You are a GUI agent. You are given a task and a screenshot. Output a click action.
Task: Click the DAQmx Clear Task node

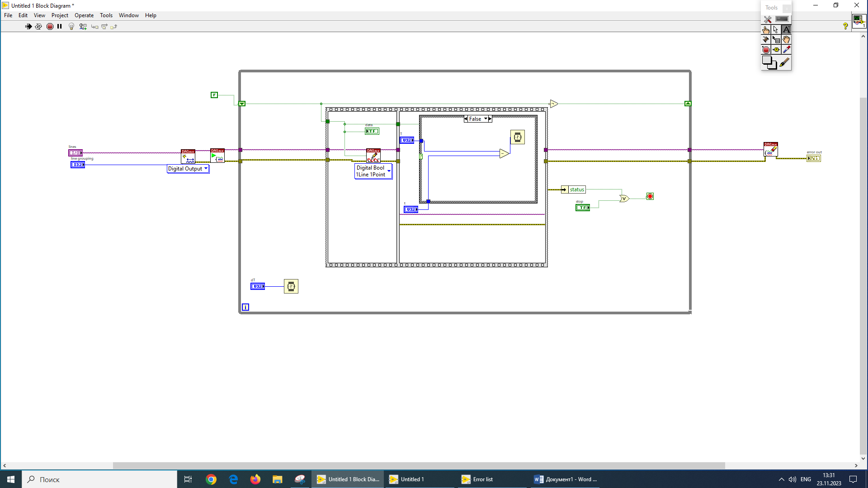click(771, 149)
